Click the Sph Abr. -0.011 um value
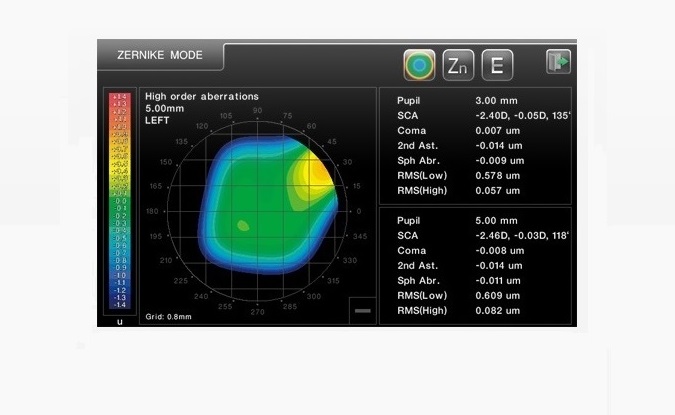Image resolution: width=675 pixels, height=415 pixels. tap(498, 281)
